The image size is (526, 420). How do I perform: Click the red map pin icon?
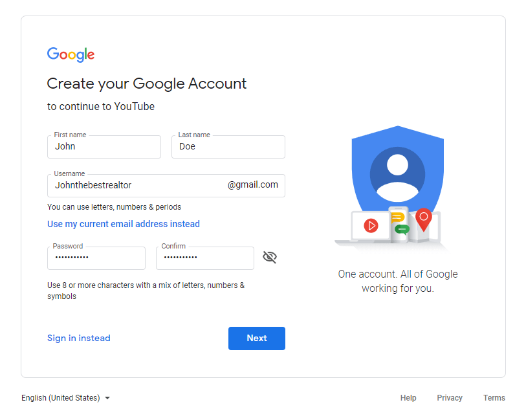tap(423, 219)
